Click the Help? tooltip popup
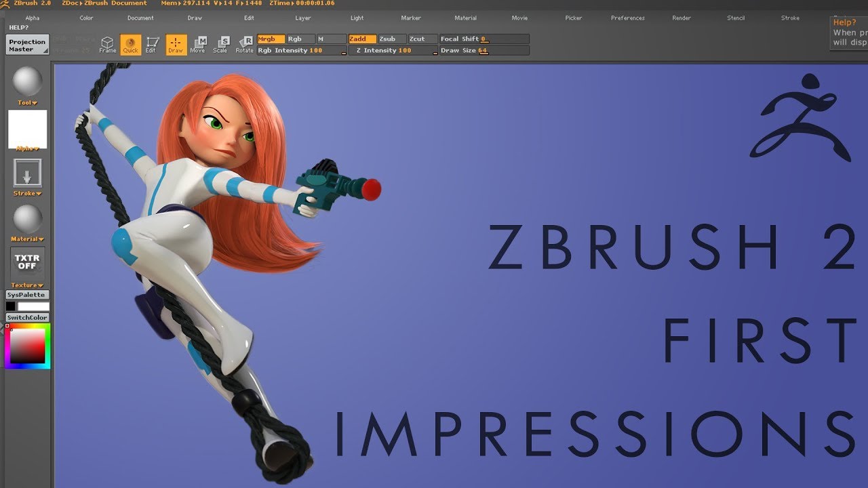 (x=849, y=32)
